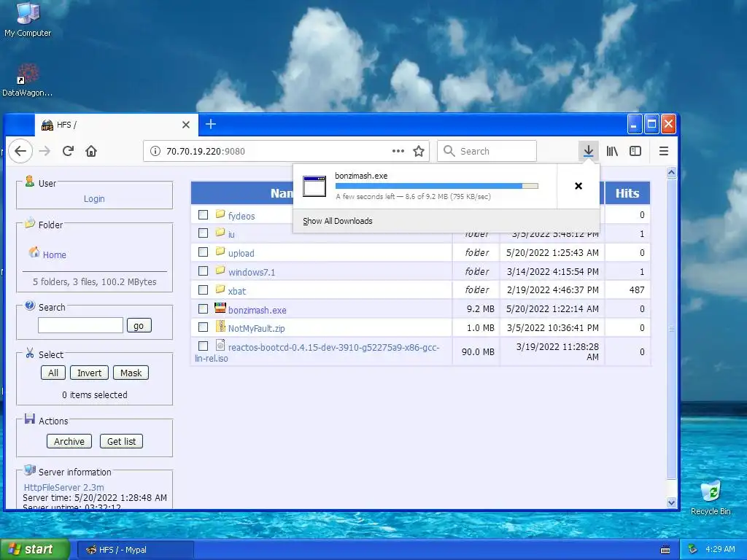
Task: Click the Mask select button
Action: click(x=131, y=373)
